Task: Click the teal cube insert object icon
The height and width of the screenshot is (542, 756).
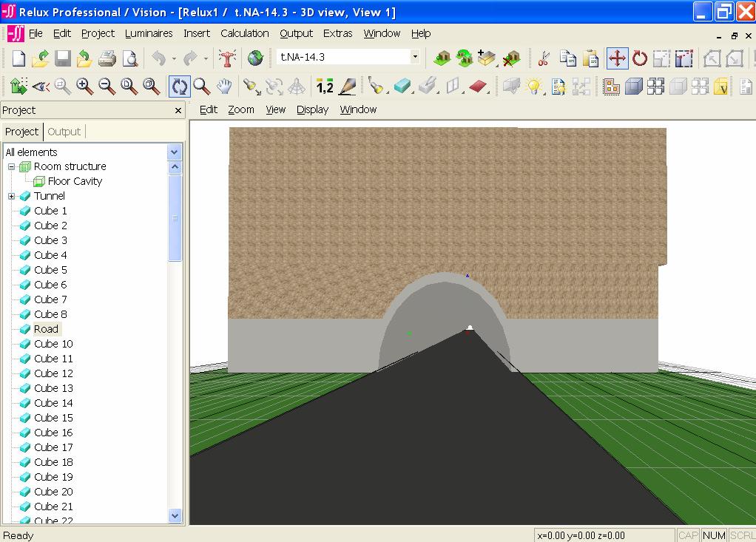Action: [401, 87]
